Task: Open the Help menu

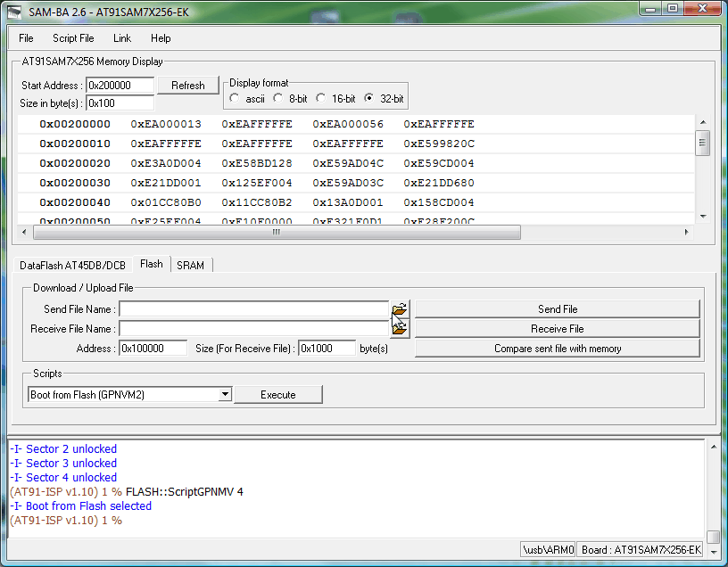Action: [x=161, y=38]
